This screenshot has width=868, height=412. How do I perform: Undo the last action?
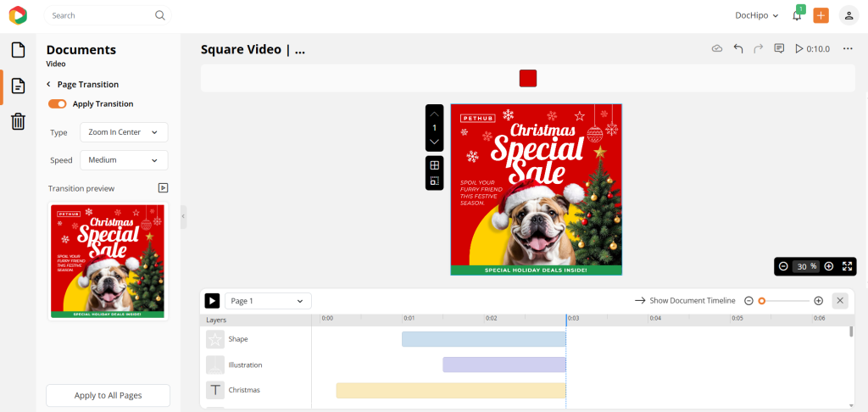(738, 48)
